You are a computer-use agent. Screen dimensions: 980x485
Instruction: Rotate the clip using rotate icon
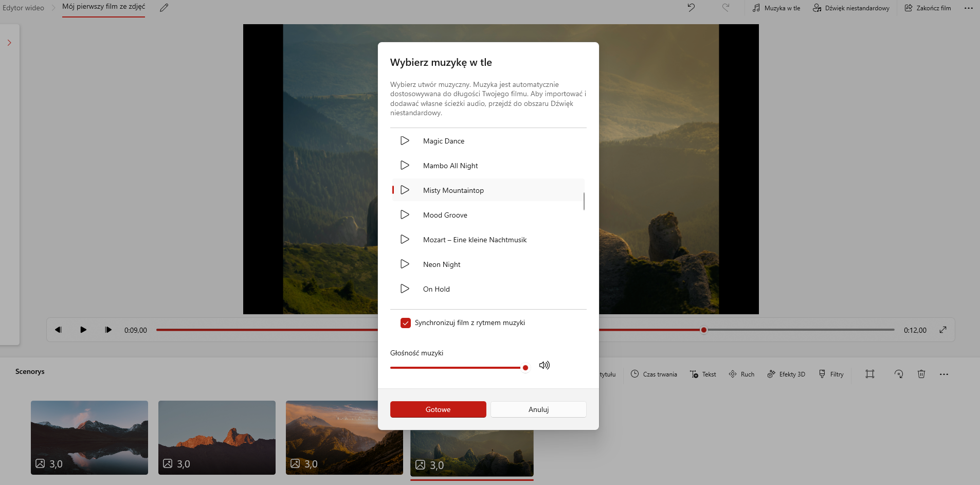(898, 374)
